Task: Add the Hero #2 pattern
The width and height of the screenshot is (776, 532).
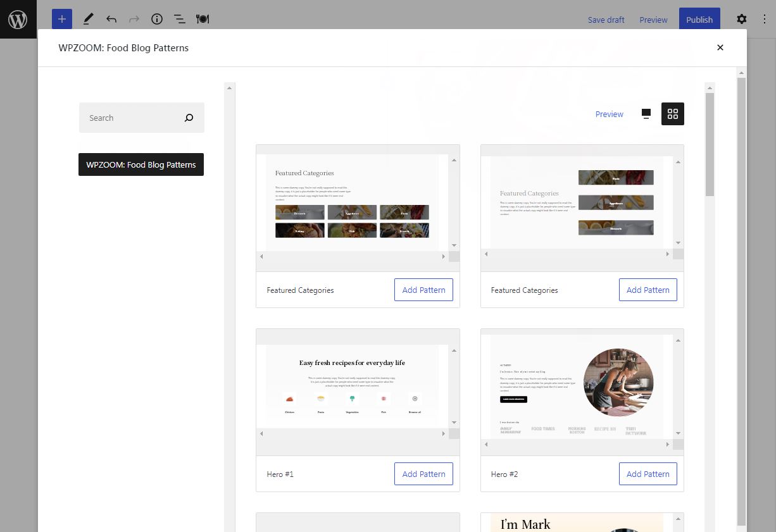Action: coord(648,474)
